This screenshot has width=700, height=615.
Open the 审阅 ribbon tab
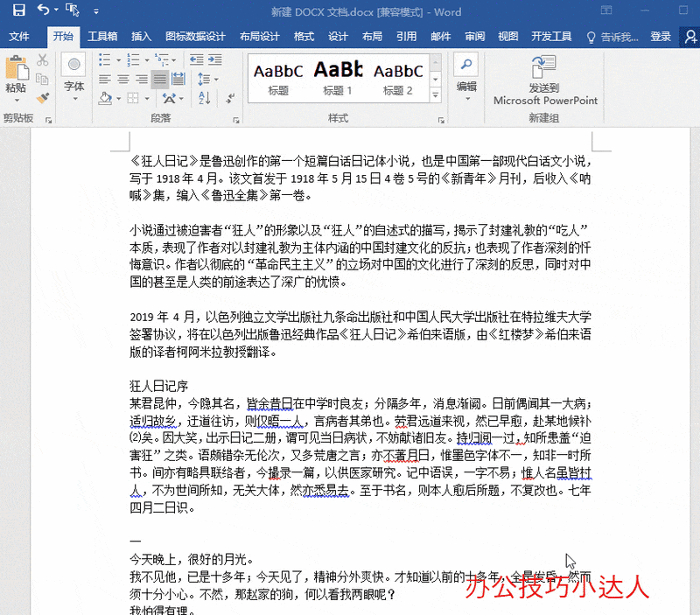tap(473, 38)
